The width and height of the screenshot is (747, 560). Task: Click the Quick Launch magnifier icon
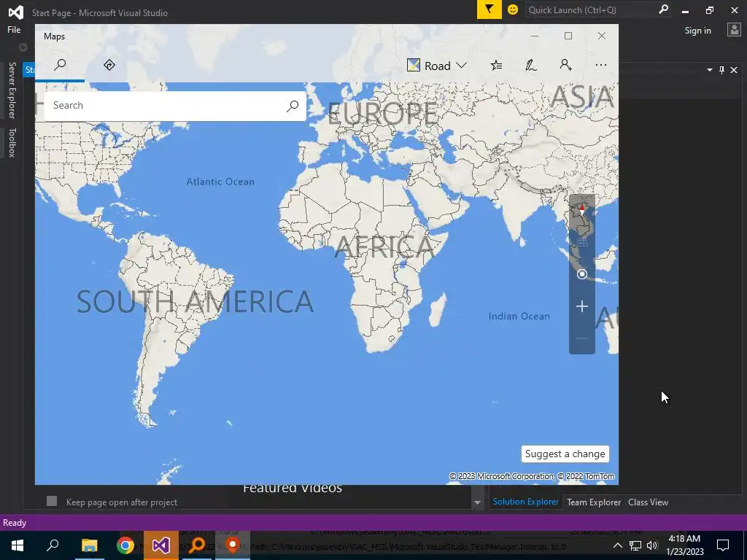click(x=663, y=9)
